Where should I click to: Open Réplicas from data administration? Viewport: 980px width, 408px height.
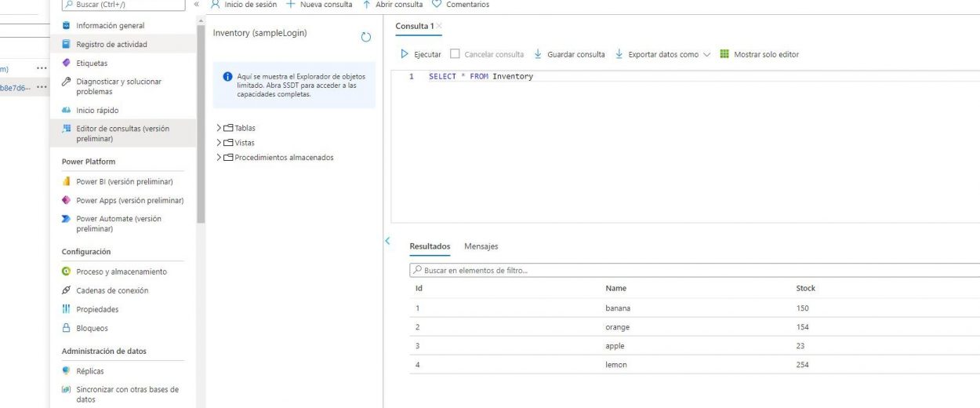tap(89, 371)
